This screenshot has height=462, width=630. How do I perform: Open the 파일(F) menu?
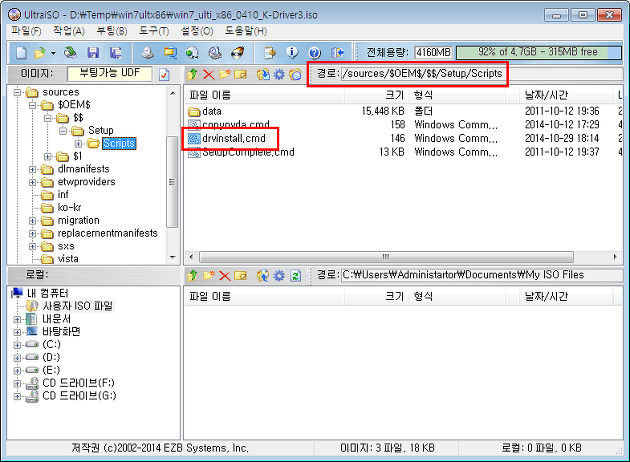tap(26, 31)
